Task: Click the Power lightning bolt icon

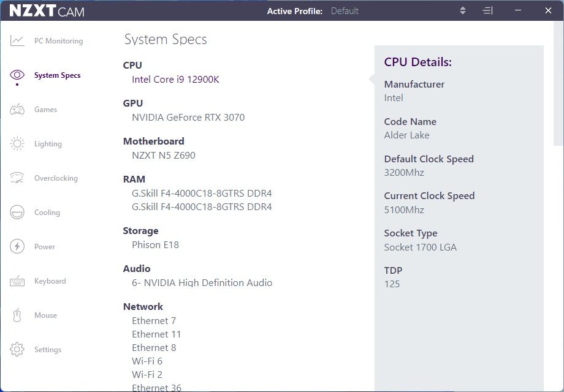Action: (x=17, y=246)
